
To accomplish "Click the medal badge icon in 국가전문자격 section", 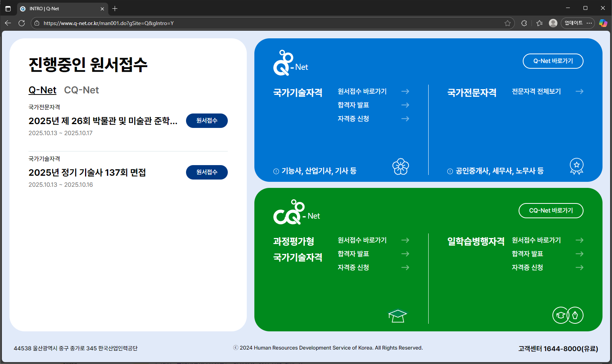I will (x=576, y=166).
